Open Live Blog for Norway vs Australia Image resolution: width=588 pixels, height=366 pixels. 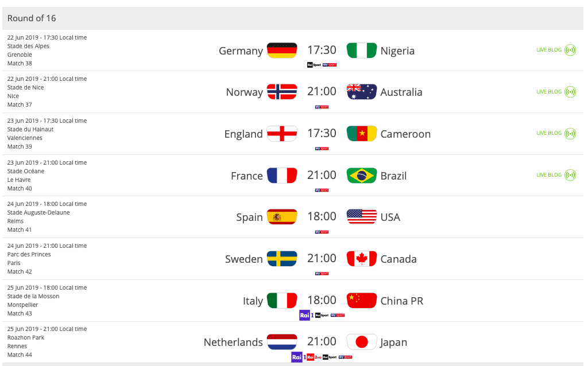tap(556, 92)
